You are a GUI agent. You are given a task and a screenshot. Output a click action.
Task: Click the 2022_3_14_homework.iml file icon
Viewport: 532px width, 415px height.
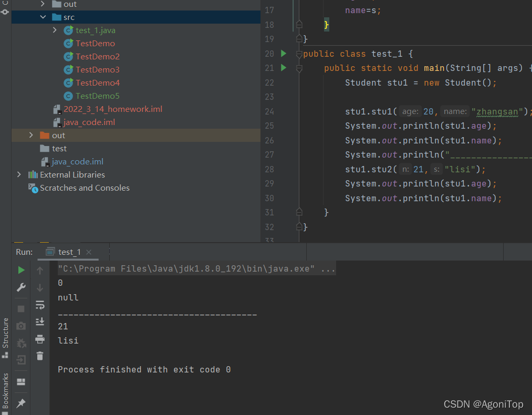tap(57, 109)
